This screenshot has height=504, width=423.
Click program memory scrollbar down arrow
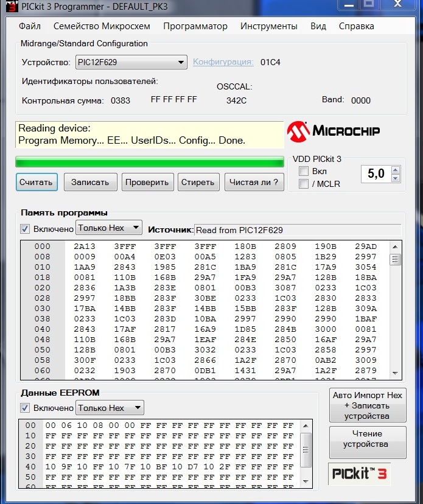(396, 373)
